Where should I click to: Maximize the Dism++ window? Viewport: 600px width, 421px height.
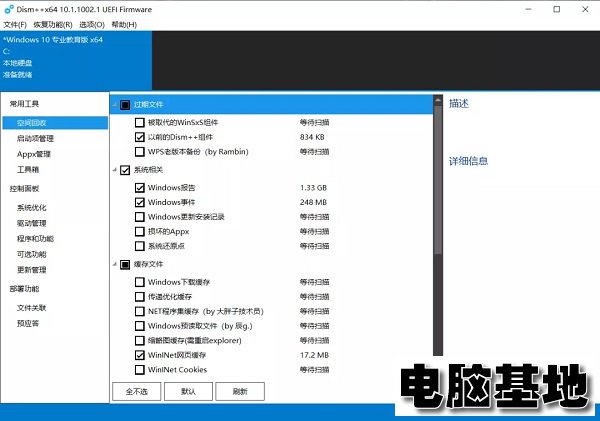coord(557,9)
